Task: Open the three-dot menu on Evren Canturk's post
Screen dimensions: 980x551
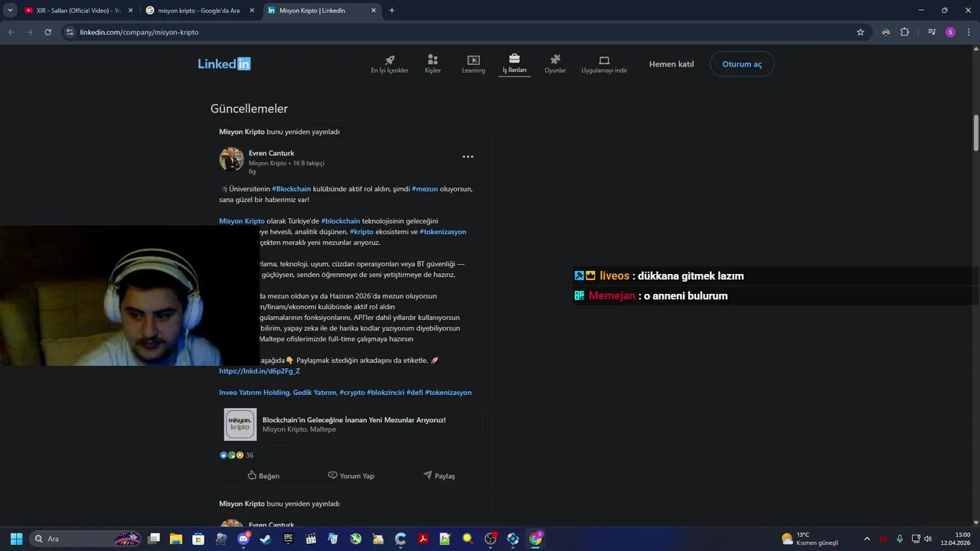Action: click(468, 156)
